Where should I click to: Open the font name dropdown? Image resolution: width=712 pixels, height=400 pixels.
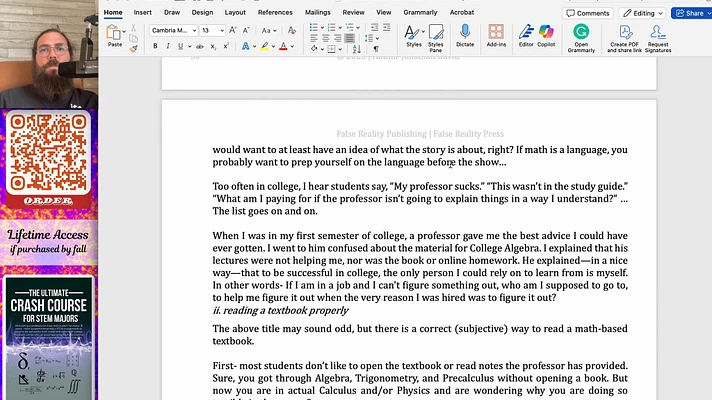(x=194, y=30)
